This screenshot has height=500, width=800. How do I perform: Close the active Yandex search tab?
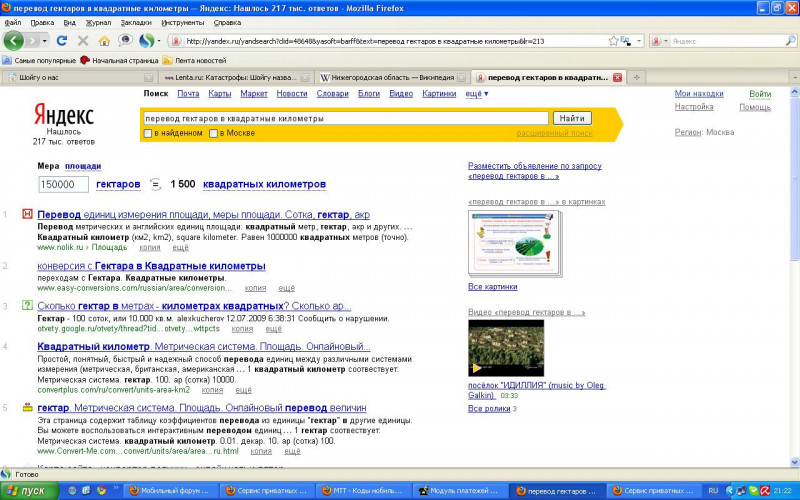tap(617, 77)
